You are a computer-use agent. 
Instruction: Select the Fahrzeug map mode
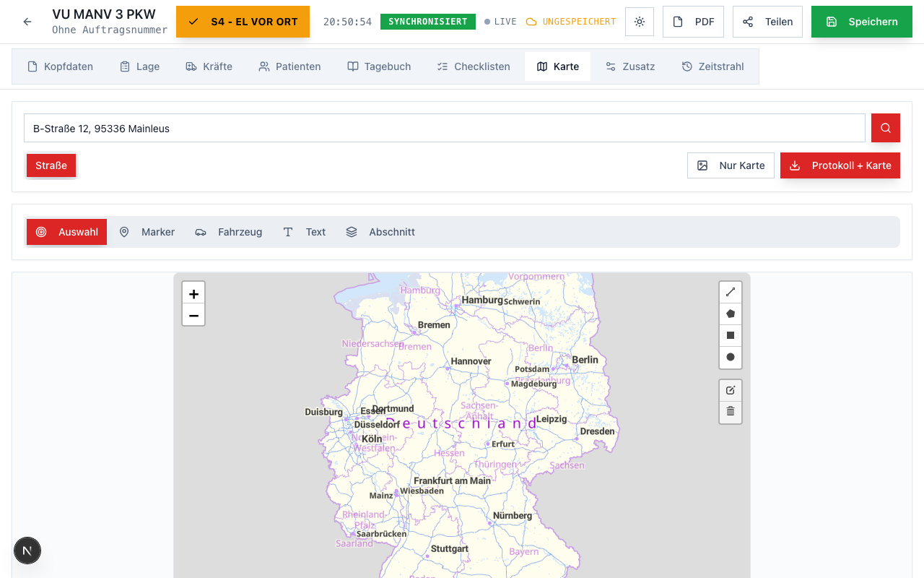[x=228, y=232]
